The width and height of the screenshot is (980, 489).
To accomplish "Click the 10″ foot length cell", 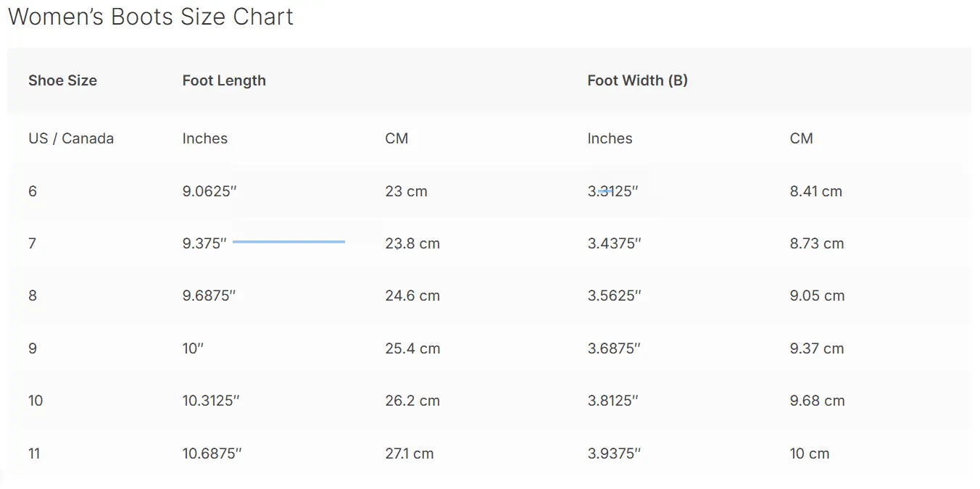I will [x=193, y=348].
